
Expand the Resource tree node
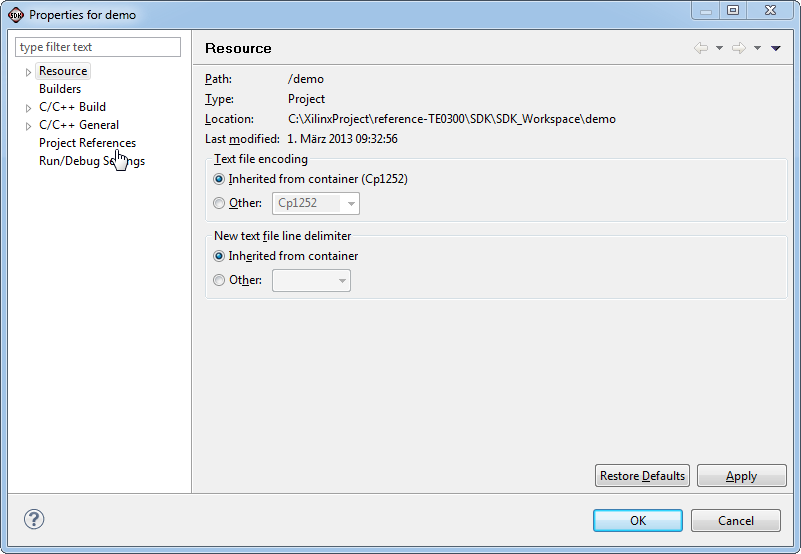point(29,72)
